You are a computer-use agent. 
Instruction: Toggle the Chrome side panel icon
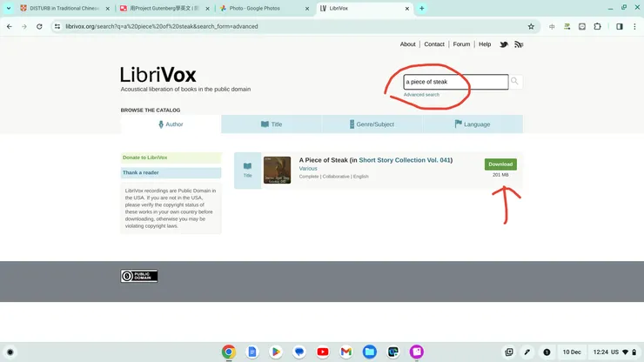pos(620,26)
